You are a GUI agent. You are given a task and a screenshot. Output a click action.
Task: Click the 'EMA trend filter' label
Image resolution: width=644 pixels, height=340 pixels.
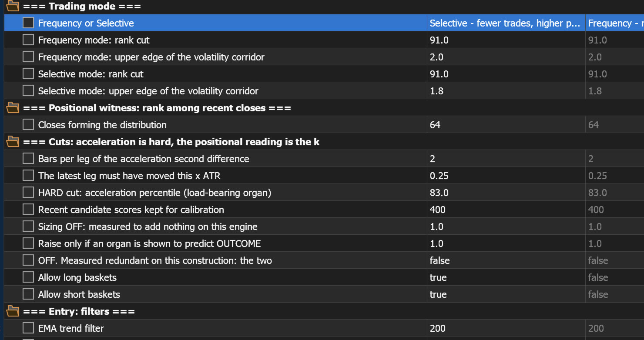click(x=71, y=328)
